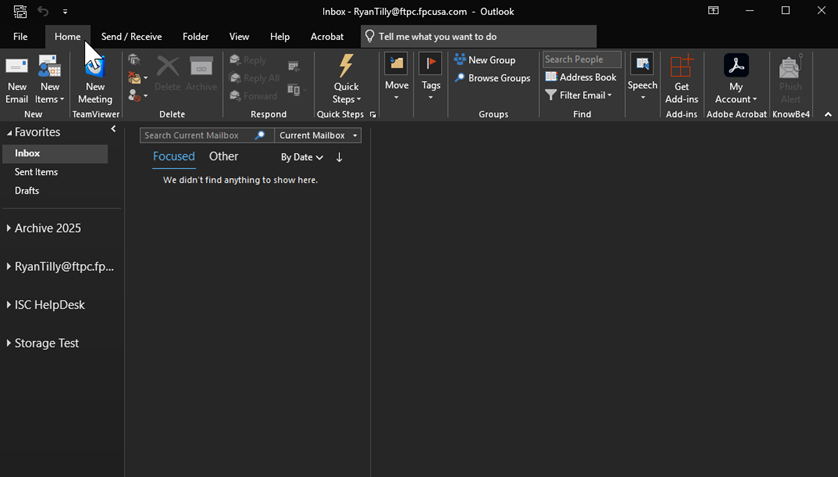Select the Home ribbon tab

click(67, 36)
